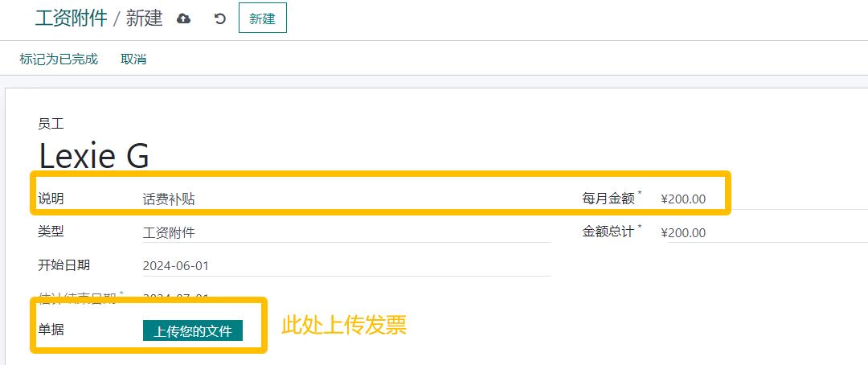The height and width of the screenshot is (365, 868).
Task: Click the 估计结束日期 date value
Action: 176,297
